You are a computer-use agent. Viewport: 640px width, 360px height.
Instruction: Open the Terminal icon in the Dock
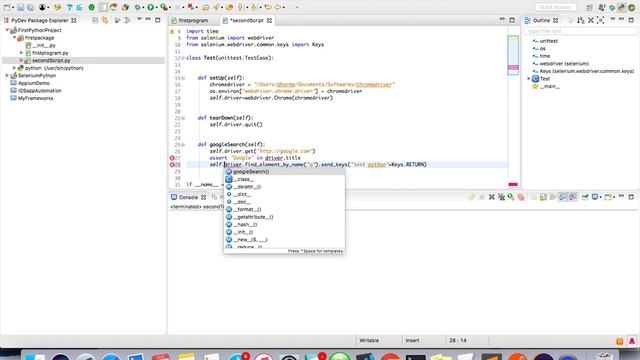coord(415,357)
